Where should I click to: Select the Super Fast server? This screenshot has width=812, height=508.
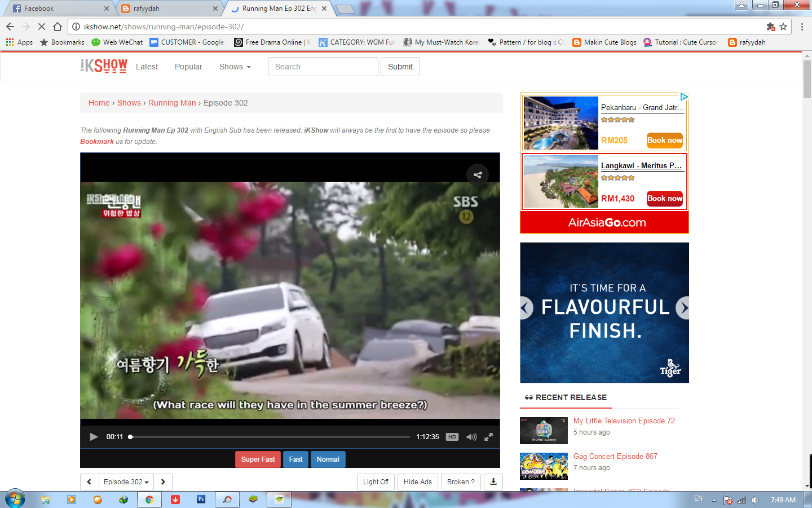(x=258, y=459)
